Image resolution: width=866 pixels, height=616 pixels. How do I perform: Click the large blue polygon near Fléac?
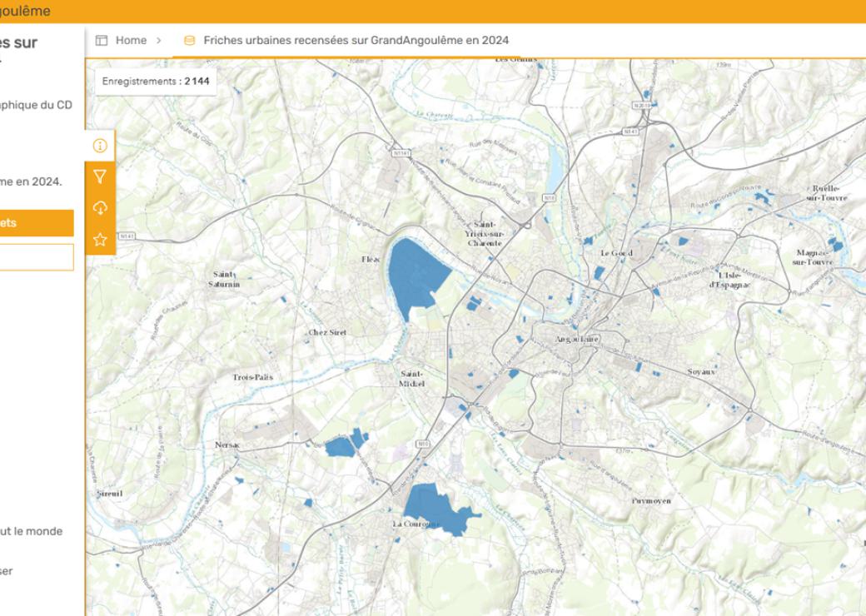416,278
